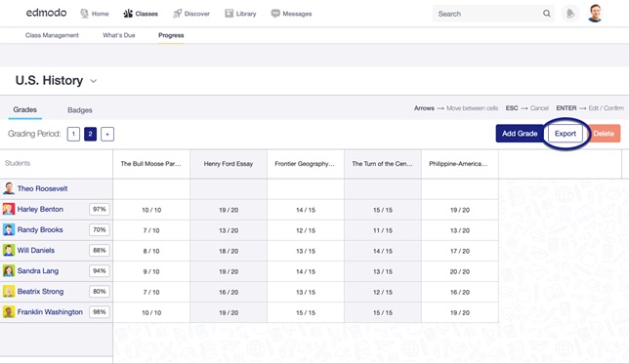Open the Theo Roosevelt link
629x364 pixels.
42,188
